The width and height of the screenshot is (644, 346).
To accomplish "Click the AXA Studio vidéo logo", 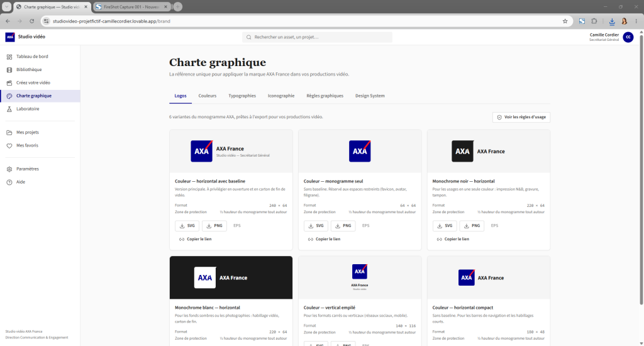I will coord(25,37).
